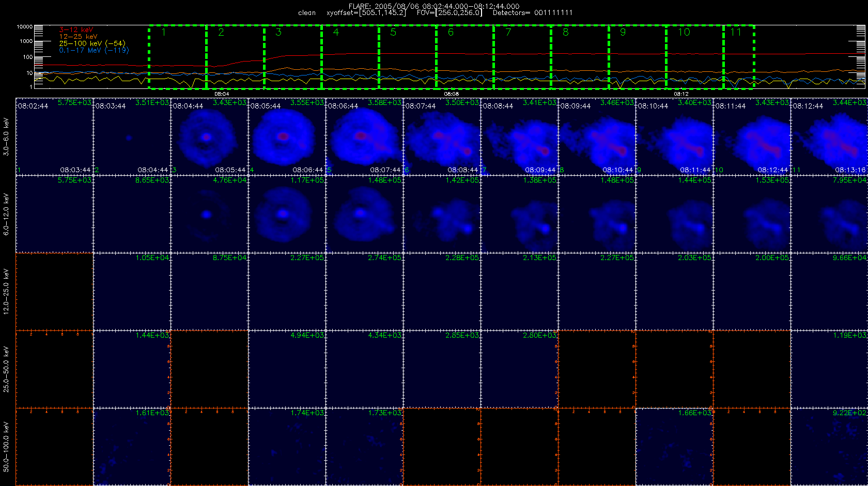This screenshot has width=868, height=486.
Task: Select the 3–6 keV image starting 08:12:44
Action: (829, 136)
